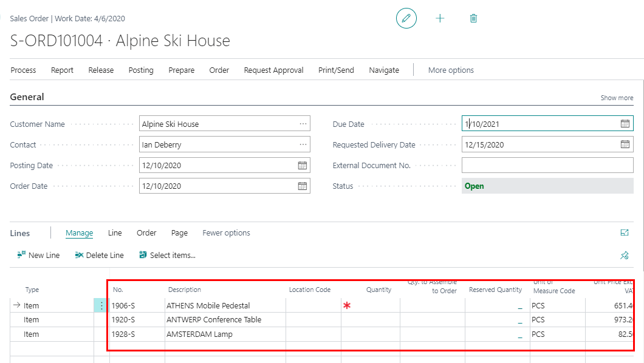Click the Open status field
Screen dimensions: 644x363
pos(547,186)
